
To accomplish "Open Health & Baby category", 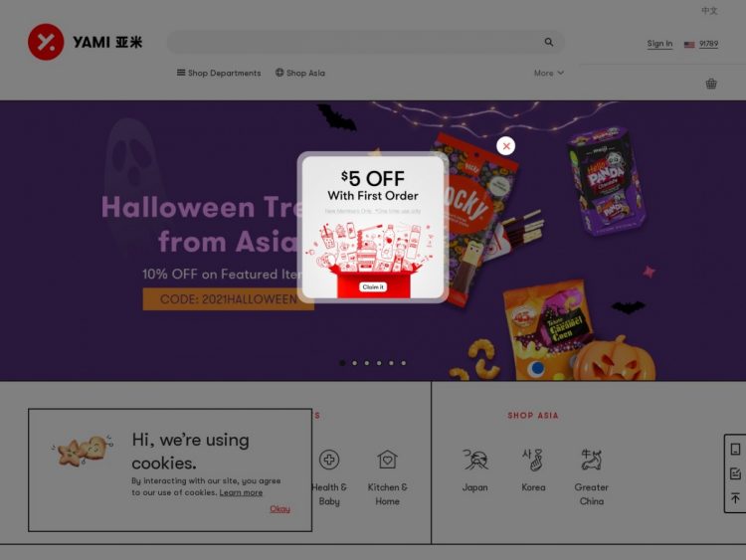I will pyautogui.click(x=329, y=477).
